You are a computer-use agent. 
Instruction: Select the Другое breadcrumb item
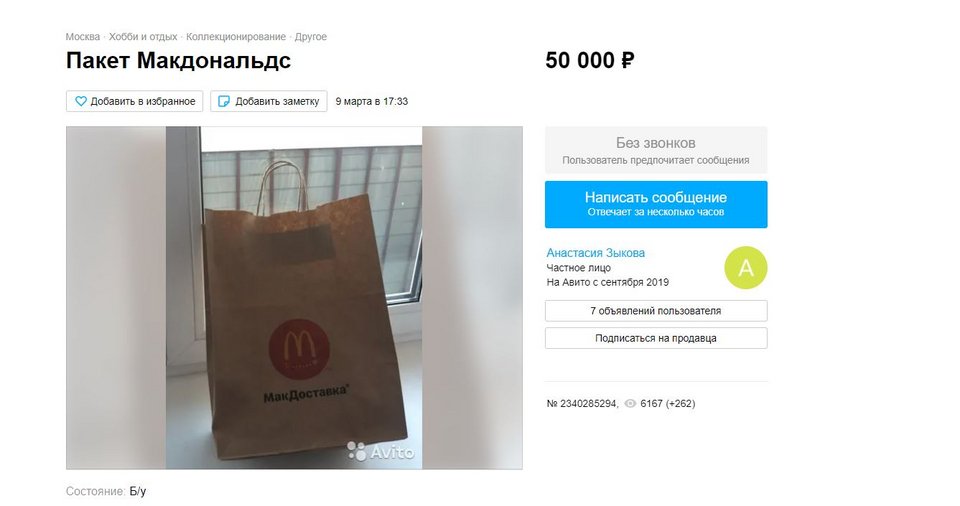[310, 37]
